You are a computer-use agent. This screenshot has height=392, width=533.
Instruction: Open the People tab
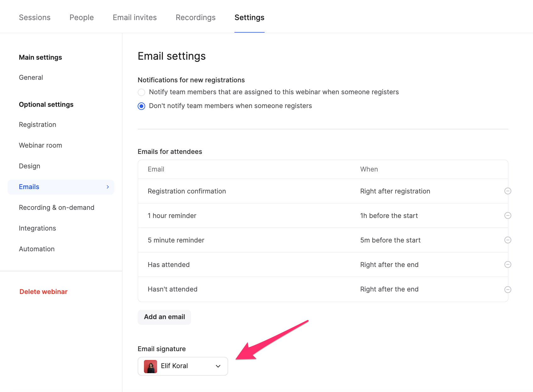[81, 17]
